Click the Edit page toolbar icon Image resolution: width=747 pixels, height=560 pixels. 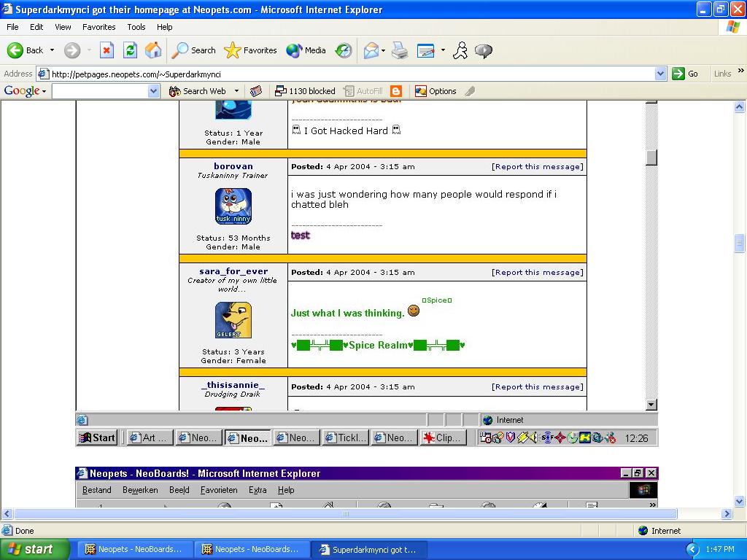click(425, 50)
